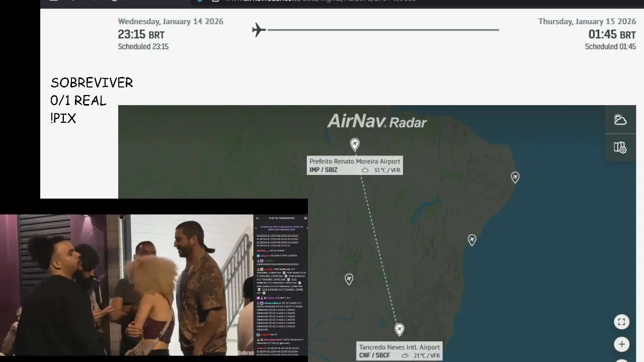Click the 31°C / VFR weather reading
The height and width of the screenshot is (362, 644).
(x=387, y=170)
